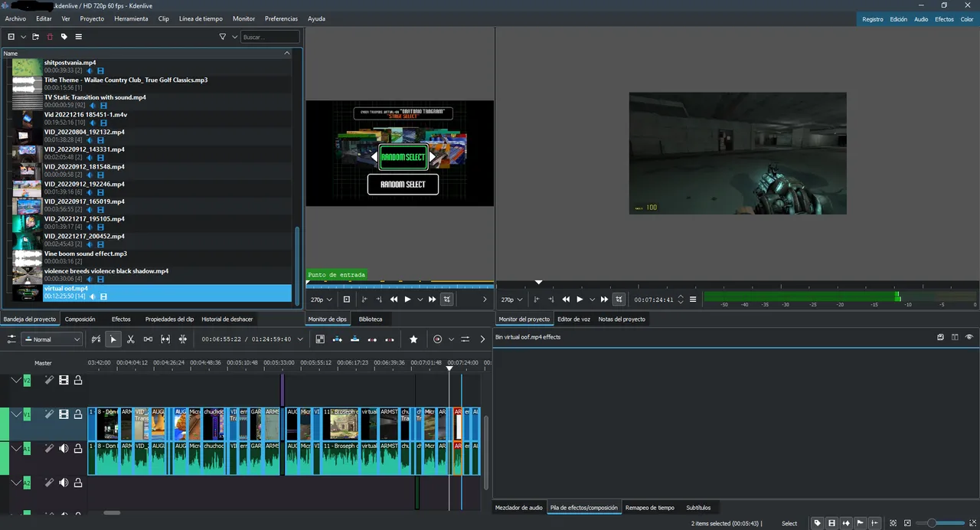Mute the A1 audio track
Screen dimensions: 980x530
pos(64,449)
